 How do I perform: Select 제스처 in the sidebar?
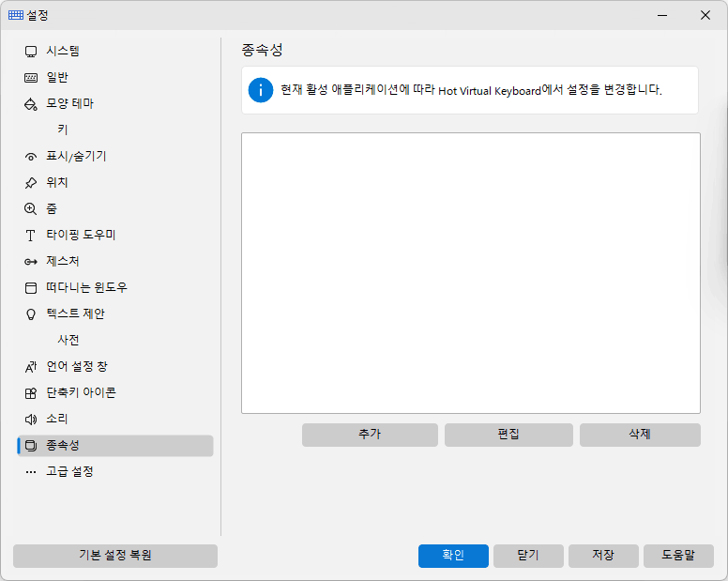115,262
